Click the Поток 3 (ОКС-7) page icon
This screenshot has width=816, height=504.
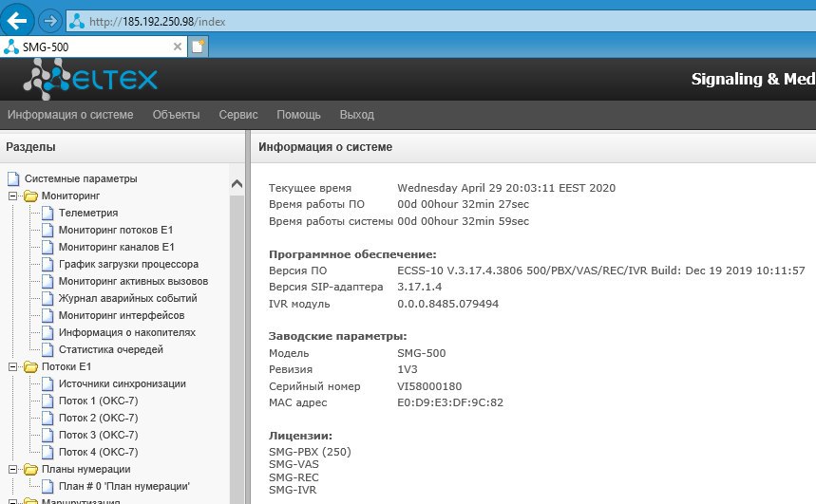point(47,436)
